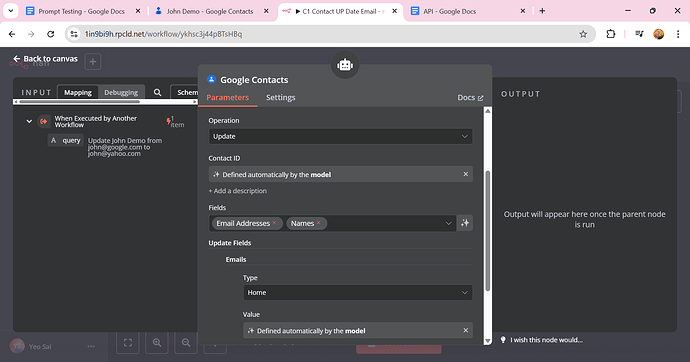The width and height of the screenshot is (690, 362).
Task: Click the workflow trigger node icon
Action: click(44, 121)
